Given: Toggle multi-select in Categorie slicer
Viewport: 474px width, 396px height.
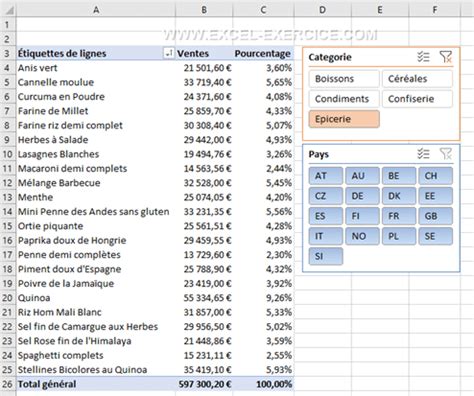Looking at the screenshot, I should click(423, 57).
